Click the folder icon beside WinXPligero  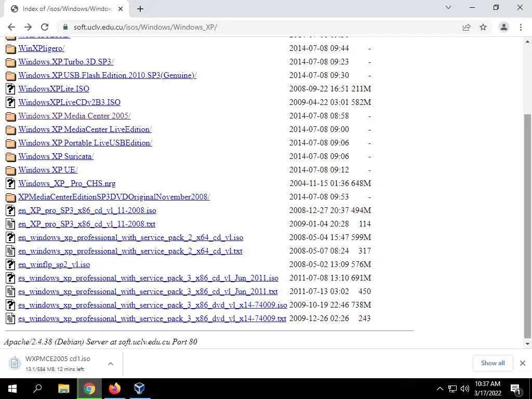pos(11,48)
